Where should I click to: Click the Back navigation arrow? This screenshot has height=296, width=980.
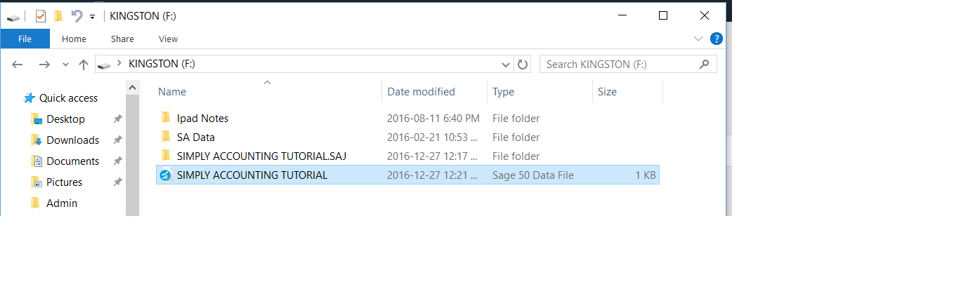18,65
